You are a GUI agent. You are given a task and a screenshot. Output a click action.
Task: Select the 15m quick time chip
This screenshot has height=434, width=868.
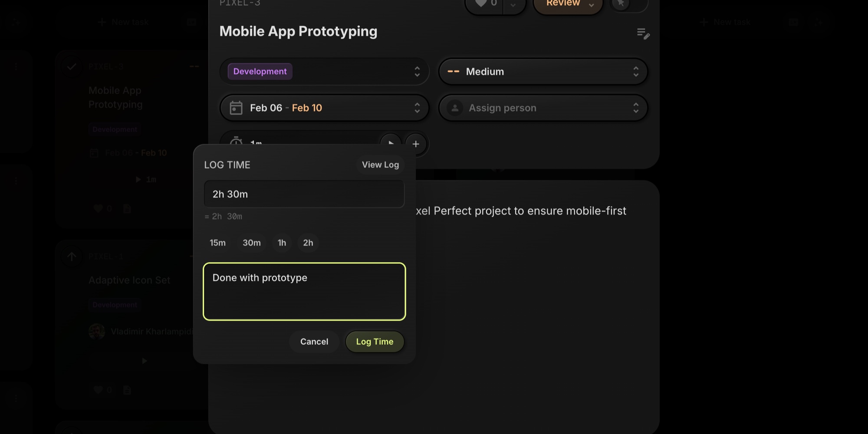point(217,243)
